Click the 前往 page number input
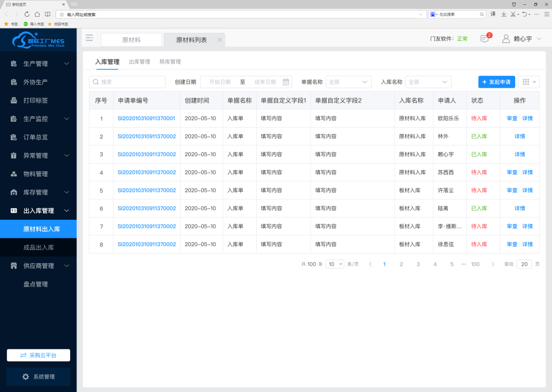The width and height of the screenshot is (552, 392). tap(524, 264)
